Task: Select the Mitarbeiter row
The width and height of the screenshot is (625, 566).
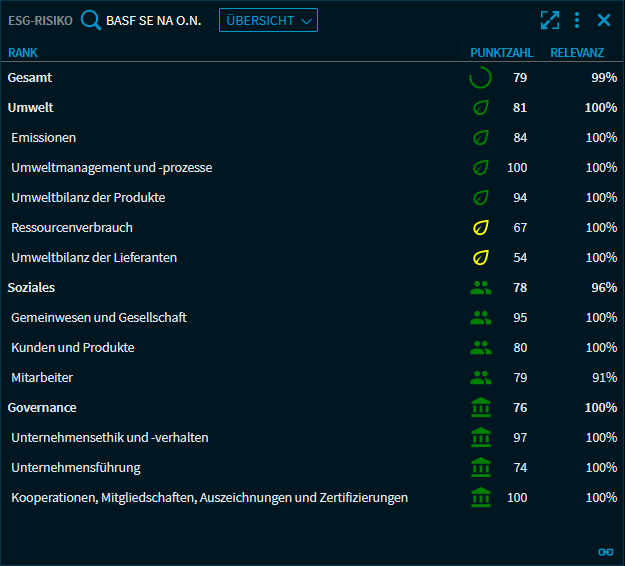Action: tap(42, 377)
